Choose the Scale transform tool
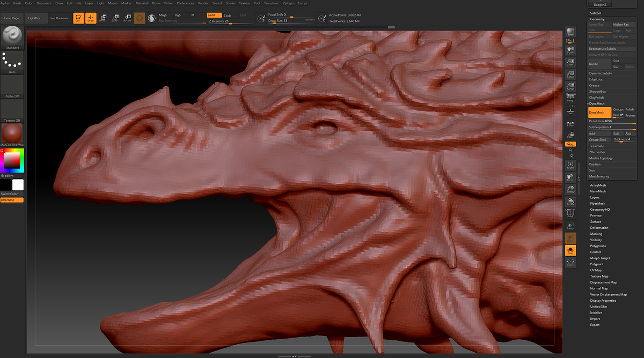This screenshot has width=644, height=358. [x=115, y=18]
